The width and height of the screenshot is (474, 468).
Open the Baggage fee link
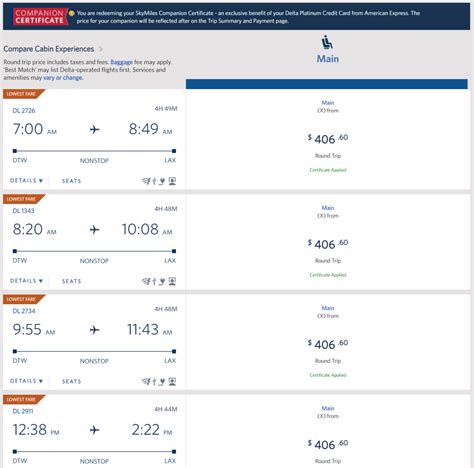click(121, 62)
